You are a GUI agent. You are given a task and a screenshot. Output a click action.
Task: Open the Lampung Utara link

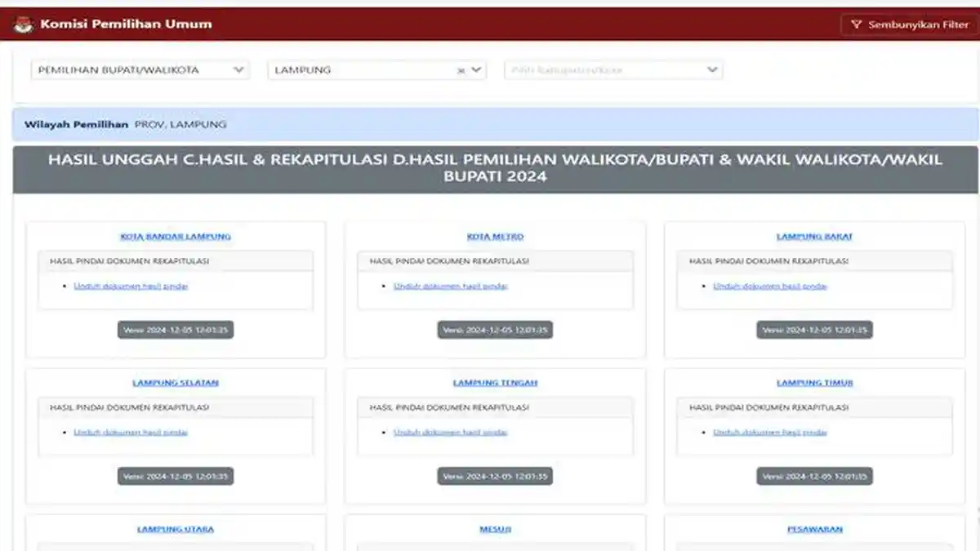[x=176, y=529]
